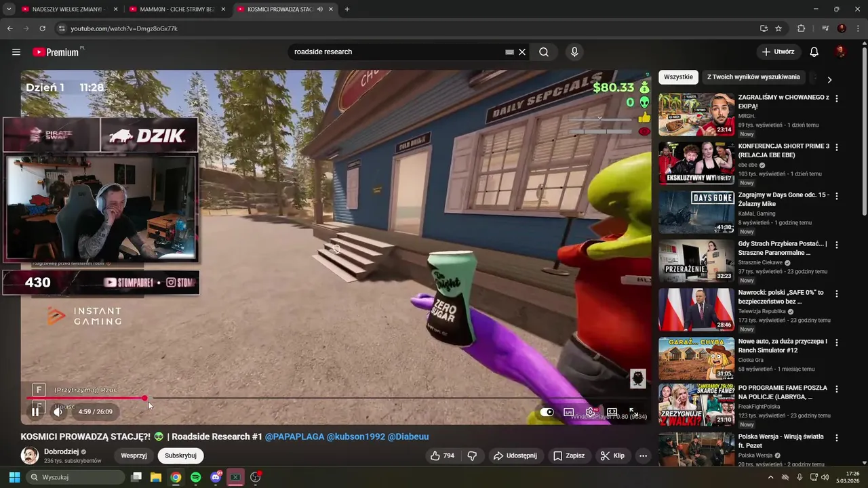Image resolution: width=868 pixels, height=488 pixels.
Task: Open @Diabeuu mention in title
Action: coord(408,436)
